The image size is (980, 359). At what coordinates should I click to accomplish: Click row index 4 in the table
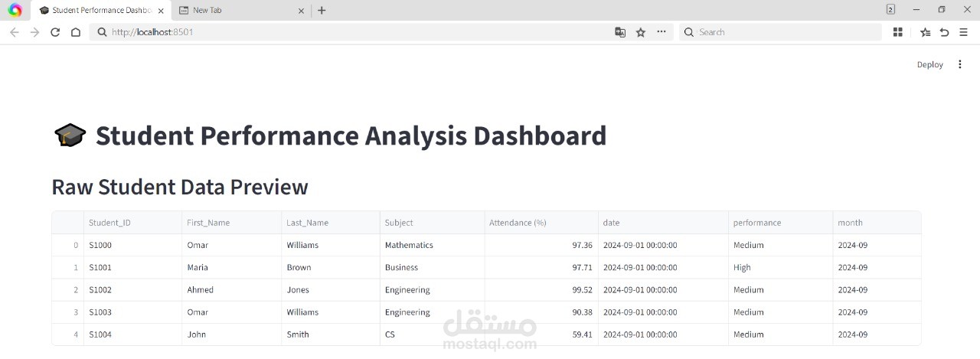click(68, 334)
